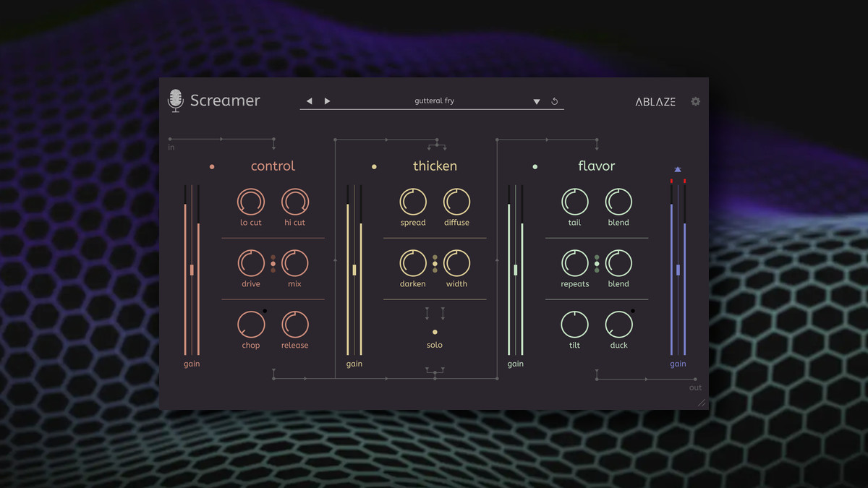The height and width of the screenshot is (488, 868).
Task: Click the repeats knob
Action: point(574,263)
